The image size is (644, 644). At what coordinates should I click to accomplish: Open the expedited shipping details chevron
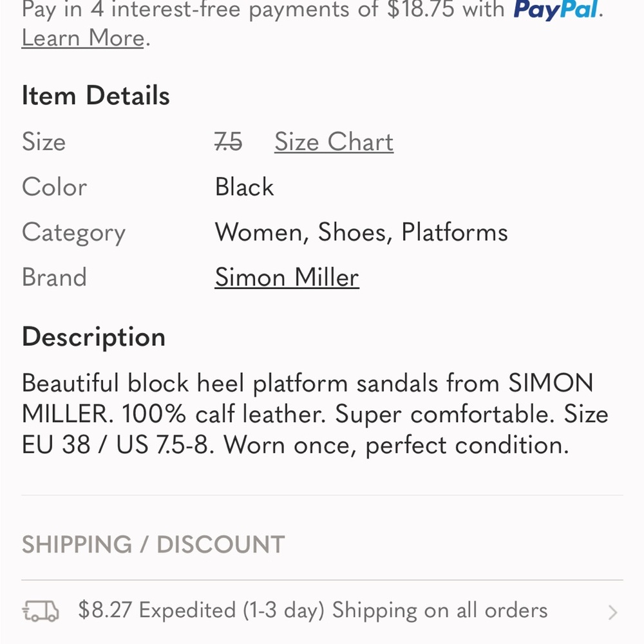(614, 612)
